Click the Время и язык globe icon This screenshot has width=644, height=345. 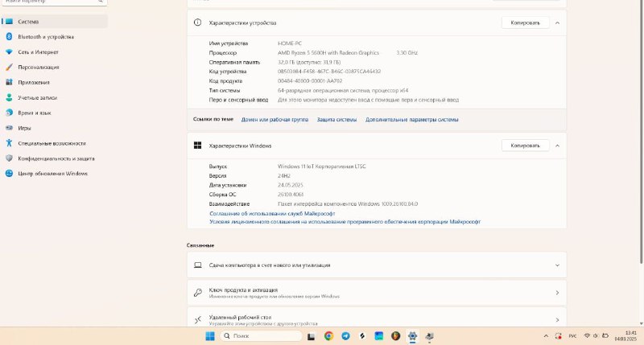9,113
